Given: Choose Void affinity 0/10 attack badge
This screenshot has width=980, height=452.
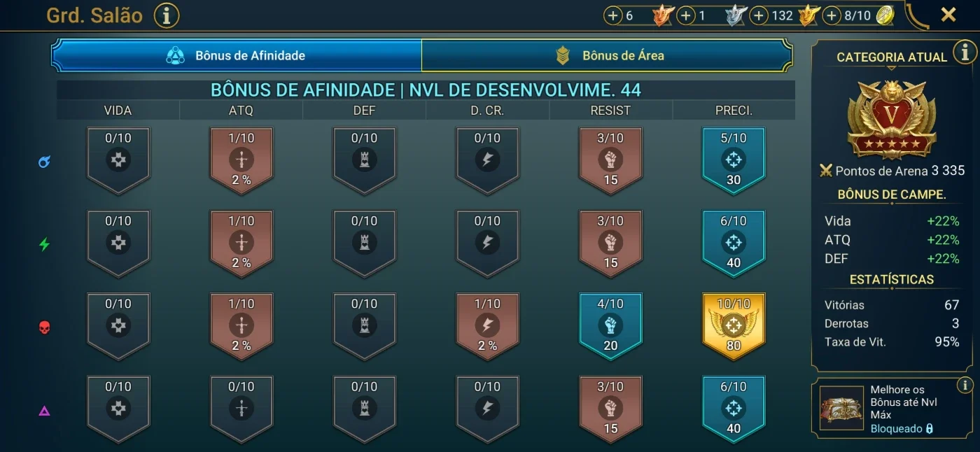Looking at the screenshot, I should pyautogui.click(x=241, y=409).
